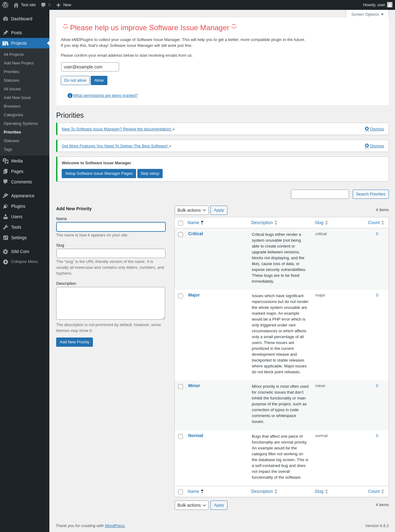
Task: Open the bottom Bulk actions dropdown
Action: tap(192, 505)
